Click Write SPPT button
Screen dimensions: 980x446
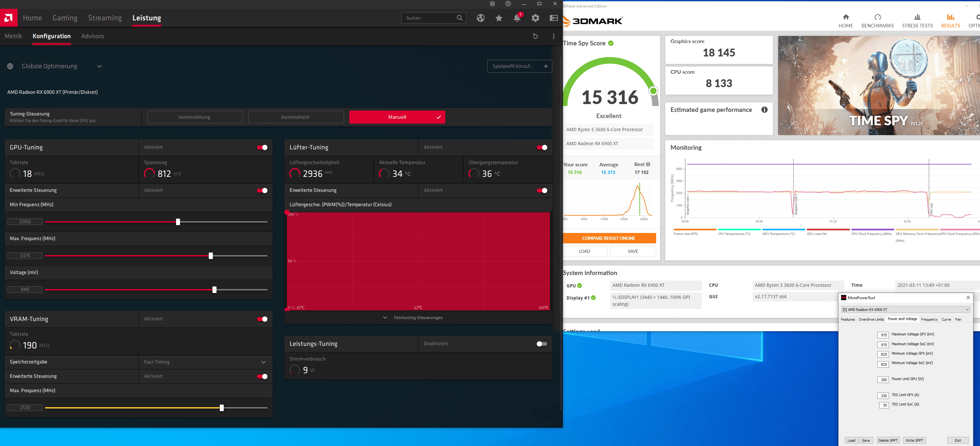pyautogui.click(x=914, y=440)
